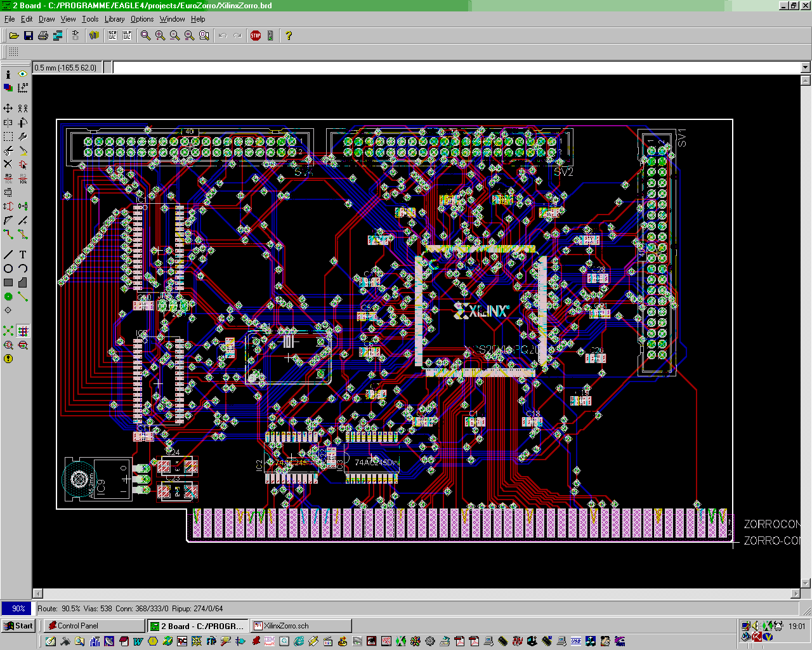Click the Redraw magnifier icon
812x650 pixels.
[189, 36]
